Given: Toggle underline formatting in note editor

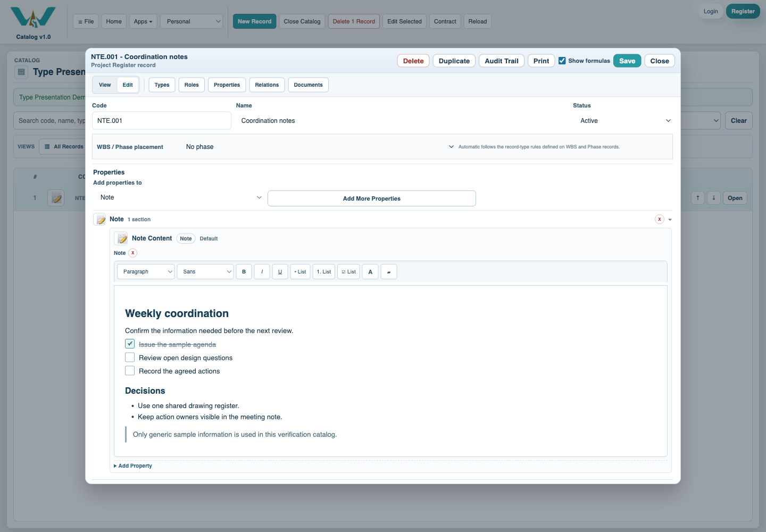Looking at the screenshot, I should point(280,272).
